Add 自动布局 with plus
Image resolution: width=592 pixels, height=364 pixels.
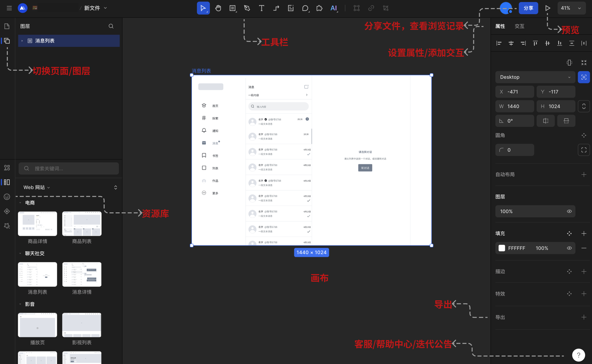point(584,175)
